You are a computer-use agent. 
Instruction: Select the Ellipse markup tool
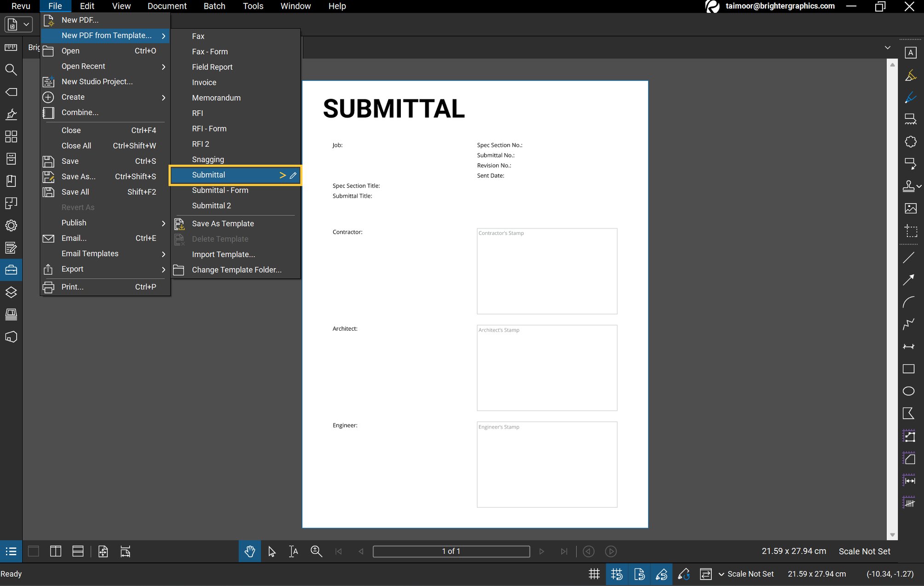click(908, 391)
